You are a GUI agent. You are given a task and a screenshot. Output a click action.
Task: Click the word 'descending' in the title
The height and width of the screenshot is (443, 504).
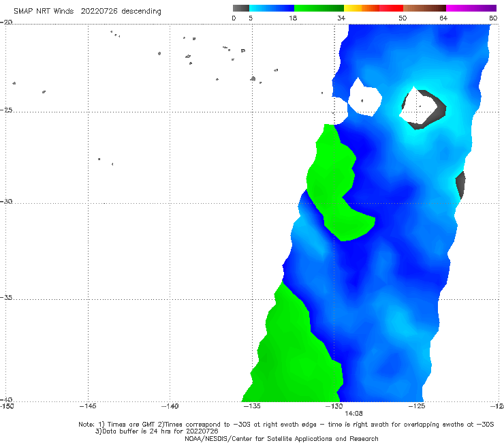point(141,12)
